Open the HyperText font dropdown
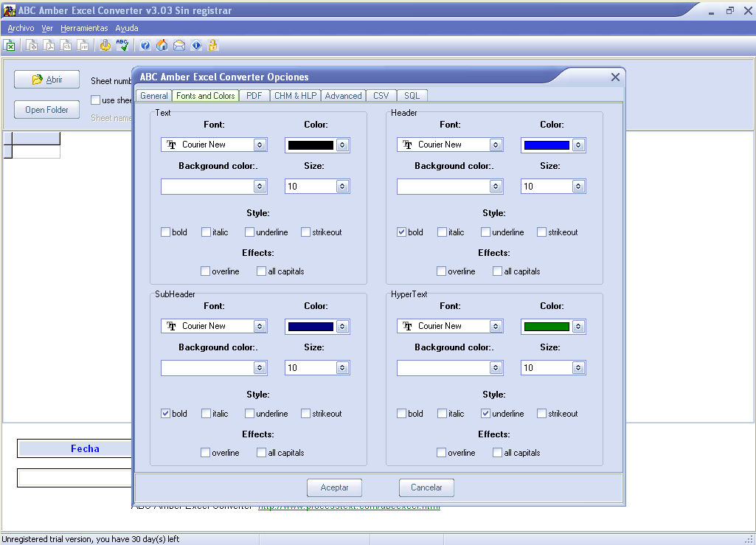 pos(496,326)
